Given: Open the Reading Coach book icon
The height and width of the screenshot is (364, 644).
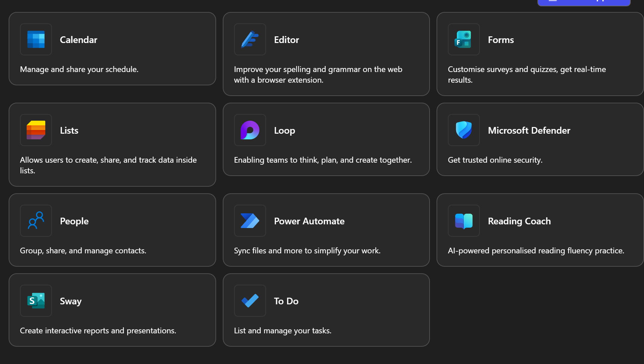Looking at the screenshot, I should 464,221.
